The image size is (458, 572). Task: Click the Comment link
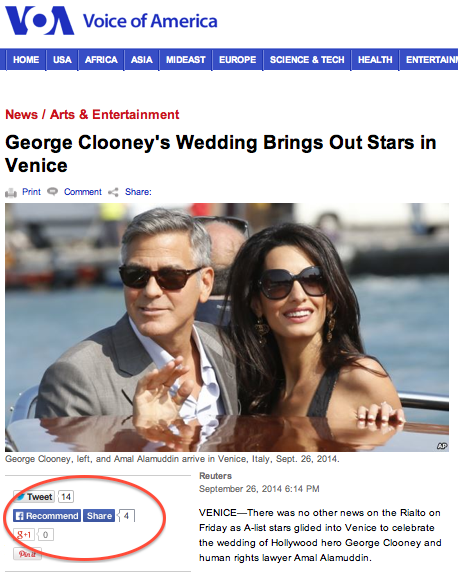pyautogui.click(x=83, y=192)
